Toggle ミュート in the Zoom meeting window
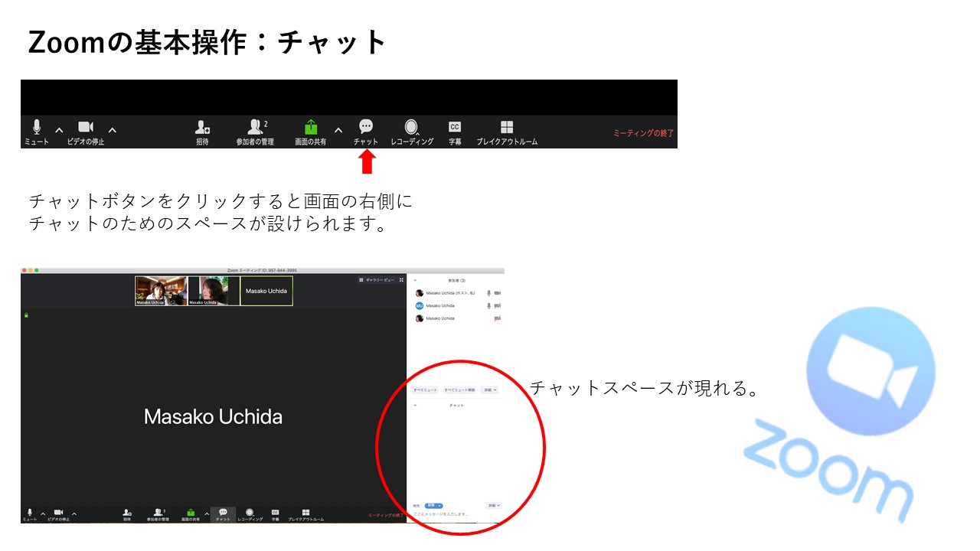Image resolution: width=980 pixels, height=551 pixels. tap(29, 514)
